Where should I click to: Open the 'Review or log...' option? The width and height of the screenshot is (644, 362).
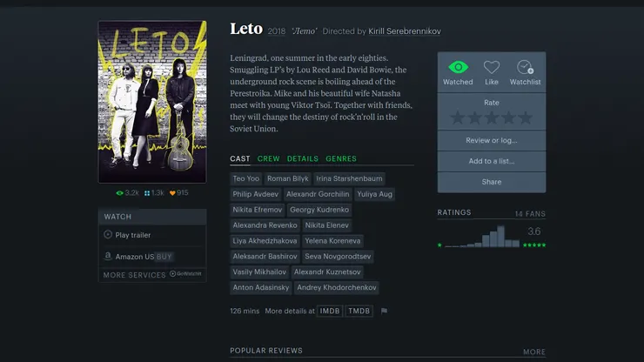coord(492,140)
